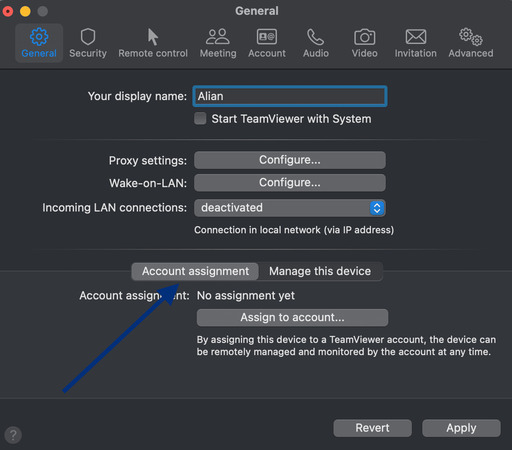Click the 'Incoming LAN connections:' label
Screen dimensions: 512x450
pyautogui.click(x=114, y=208)
